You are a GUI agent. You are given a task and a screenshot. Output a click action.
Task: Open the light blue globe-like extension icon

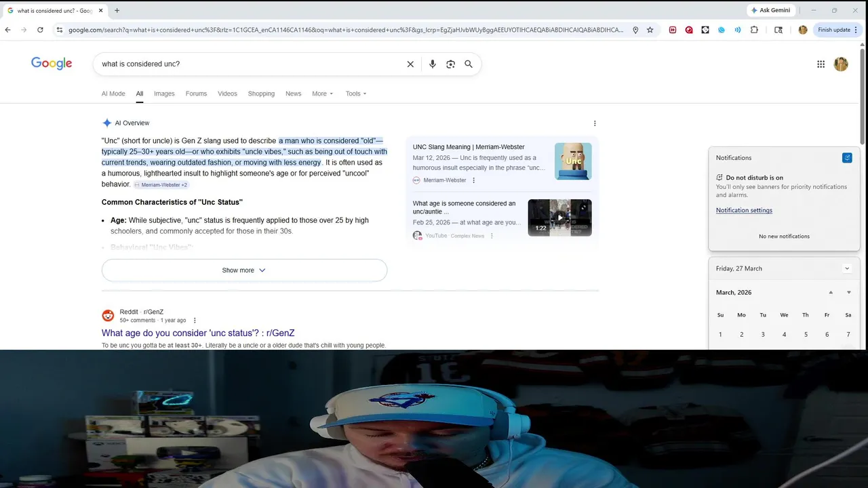tap(722, 30)
